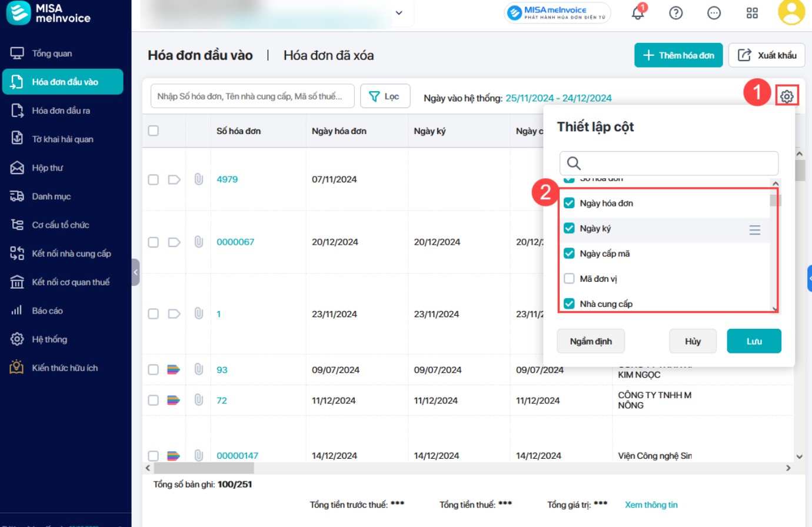This screenshot has height=527, width=812.
Task: Click the horizontal scrollbar under the table
Action: tap(204, 468)
